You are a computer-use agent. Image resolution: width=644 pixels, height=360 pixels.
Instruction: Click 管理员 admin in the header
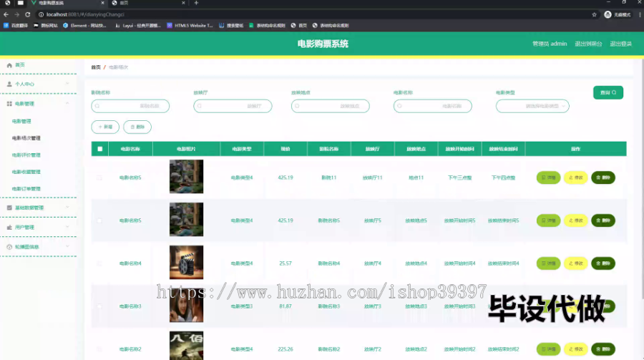tap(550, 44)
